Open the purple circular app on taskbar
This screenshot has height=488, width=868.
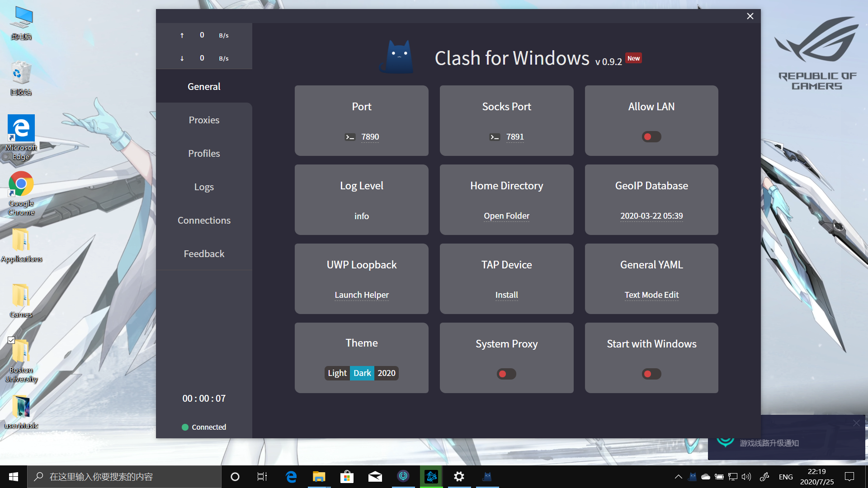coord(403,476)
